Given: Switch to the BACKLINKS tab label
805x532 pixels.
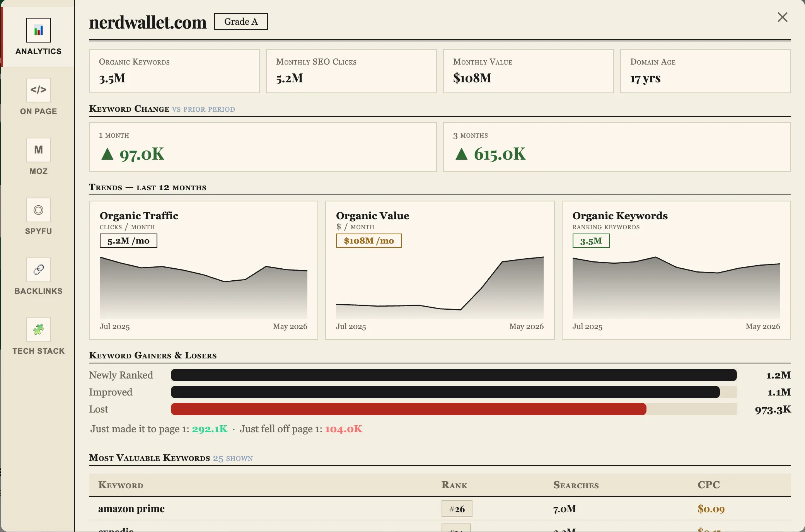Looking at the screenshot, I should 39,291.
